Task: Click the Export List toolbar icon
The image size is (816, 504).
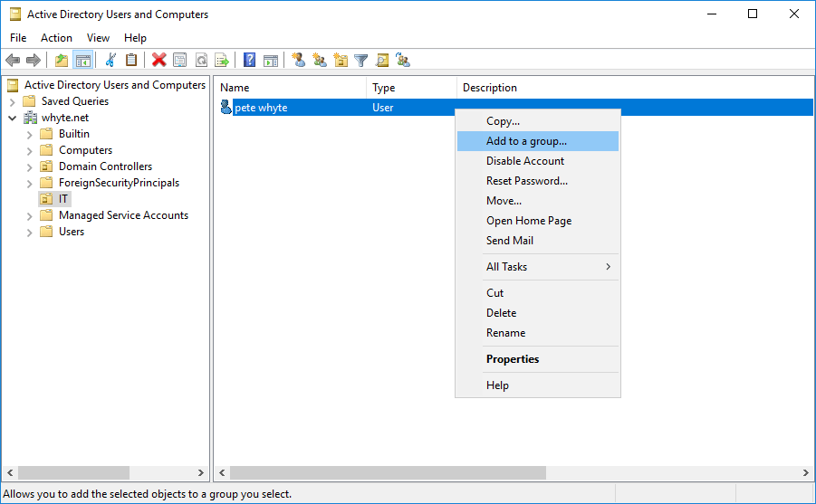Action: (x=222, y=61)
